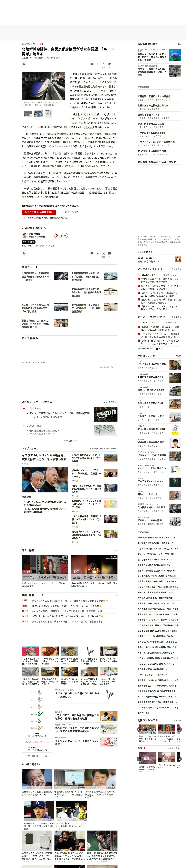186x868 pixels.
Task: Open ニュースの要点へ link
Action: tap(110, 402)
